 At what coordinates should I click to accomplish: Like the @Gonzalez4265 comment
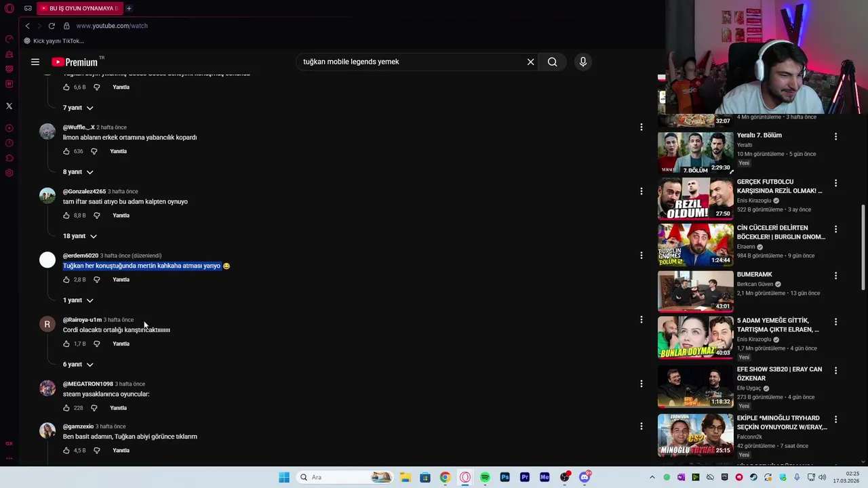click(66, 216)
